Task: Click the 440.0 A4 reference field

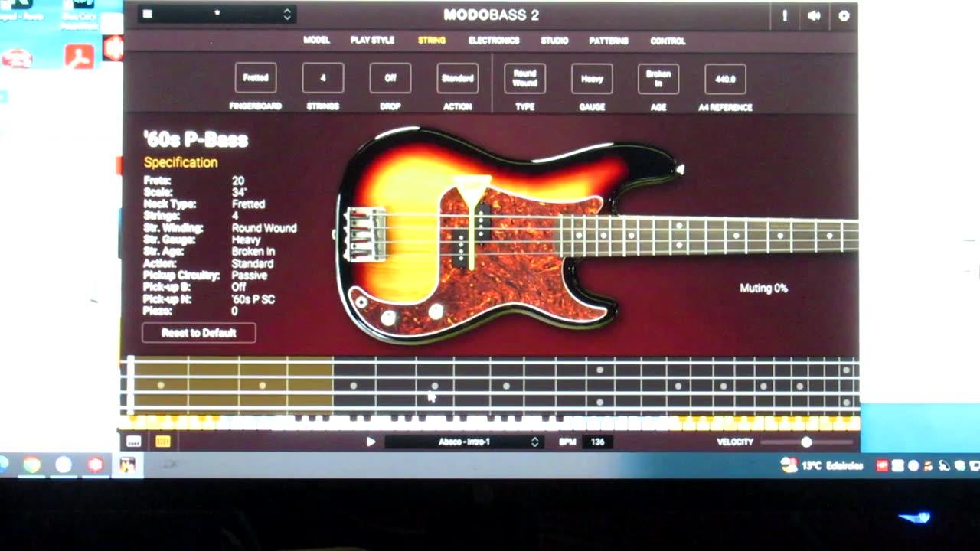Action: point(725,78)
